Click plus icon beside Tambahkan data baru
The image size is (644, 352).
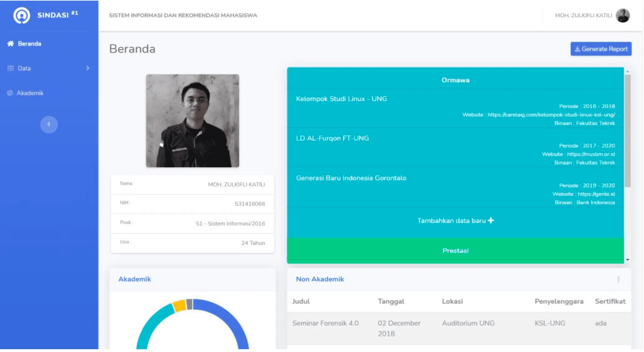491,220
